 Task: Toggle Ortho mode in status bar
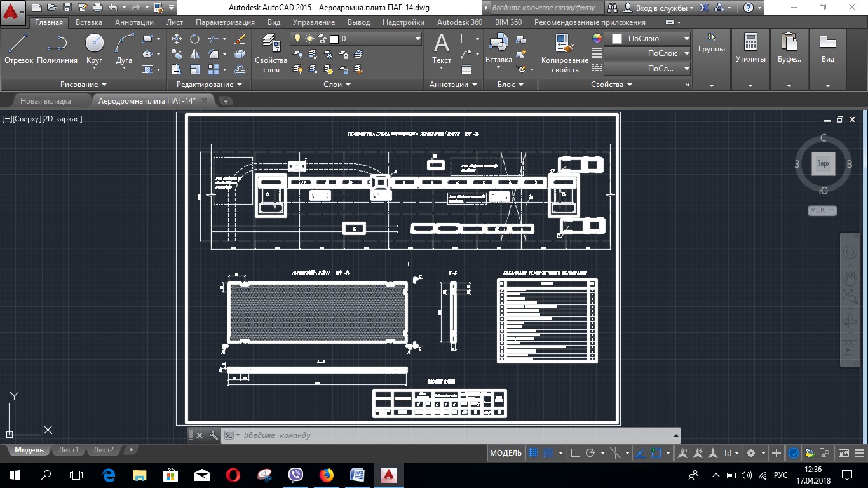click(574, 453)
